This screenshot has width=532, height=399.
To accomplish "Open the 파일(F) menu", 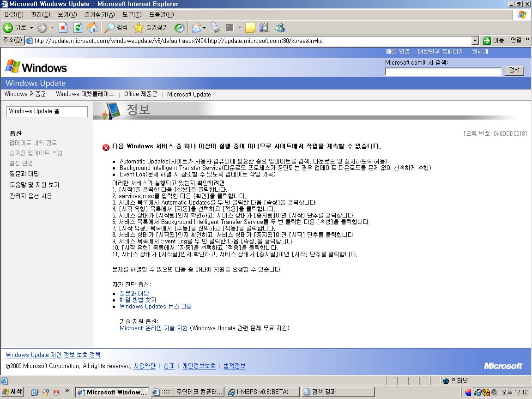I will coord(14,15).
